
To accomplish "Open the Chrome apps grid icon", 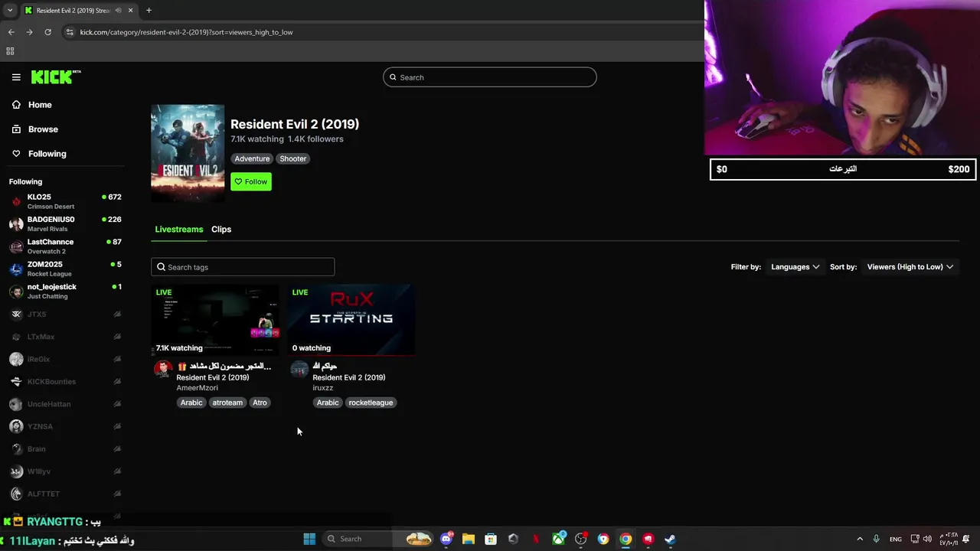I will coord(10,51).
